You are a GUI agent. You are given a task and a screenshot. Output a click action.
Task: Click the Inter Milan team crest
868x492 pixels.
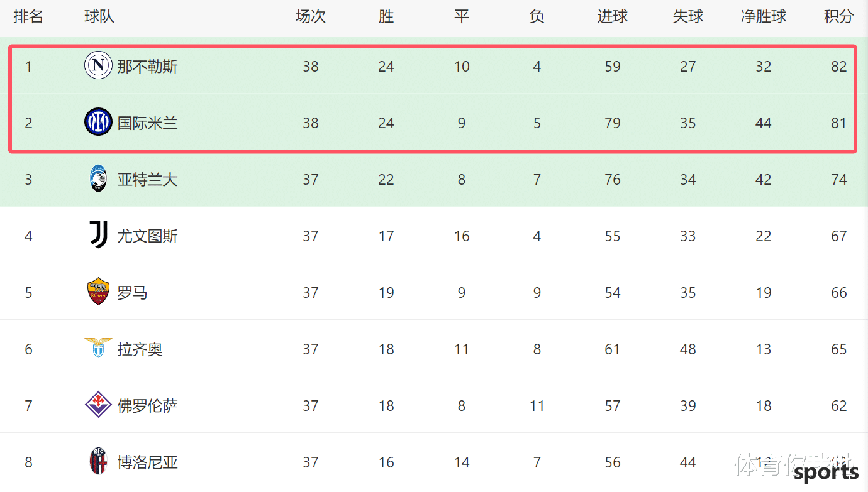coord(98,122)
